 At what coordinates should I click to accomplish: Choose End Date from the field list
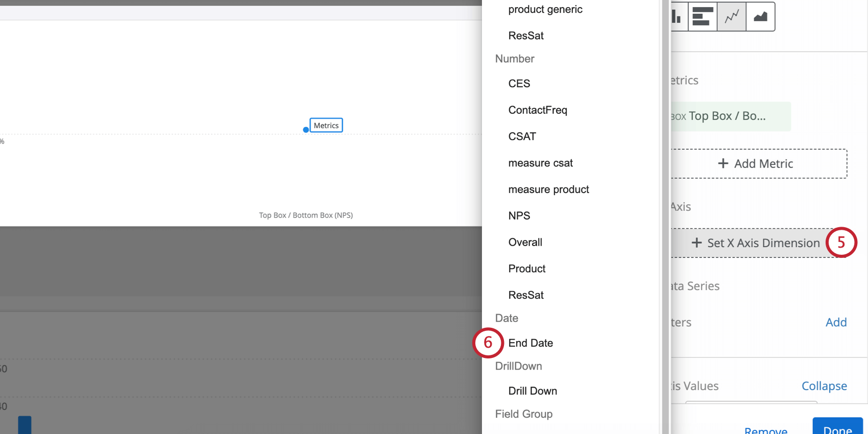(x=531, y=343)
